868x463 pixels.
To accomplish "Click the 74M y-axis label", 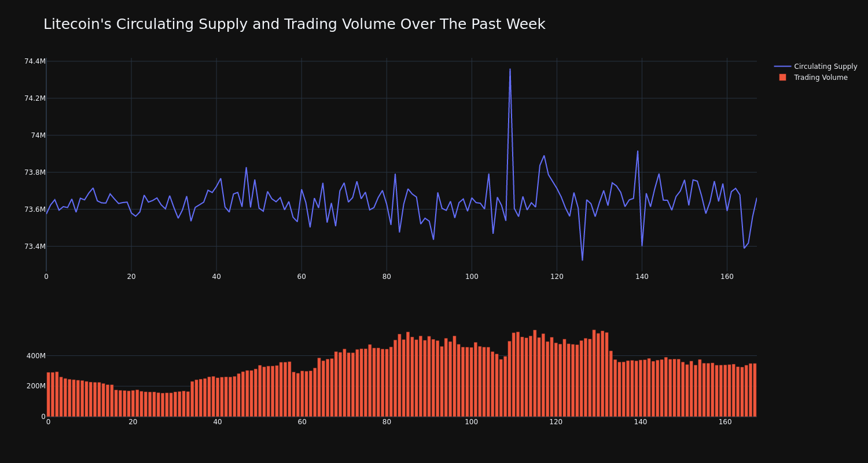I will (x=38, y=135).
